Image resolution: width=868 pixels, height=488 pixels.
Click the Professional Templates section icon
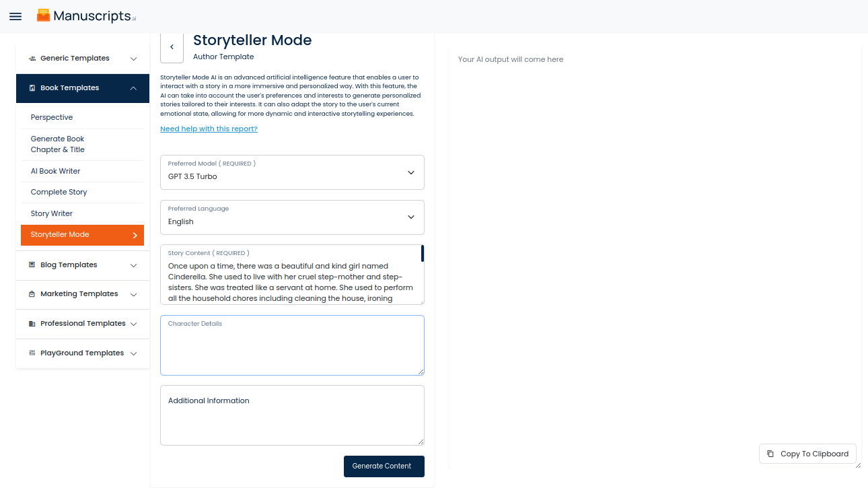32,324
